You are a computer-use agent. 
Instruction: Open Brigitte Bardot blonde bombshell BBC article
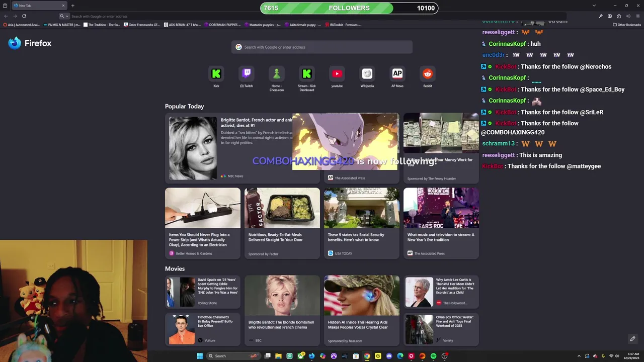(x=282, y=311)
